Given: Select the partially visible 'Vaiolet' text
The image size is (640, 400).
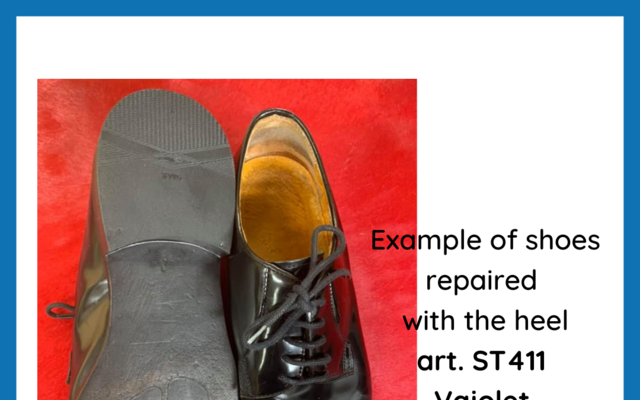Looking at the screenshot, I should tap(482, 395).
